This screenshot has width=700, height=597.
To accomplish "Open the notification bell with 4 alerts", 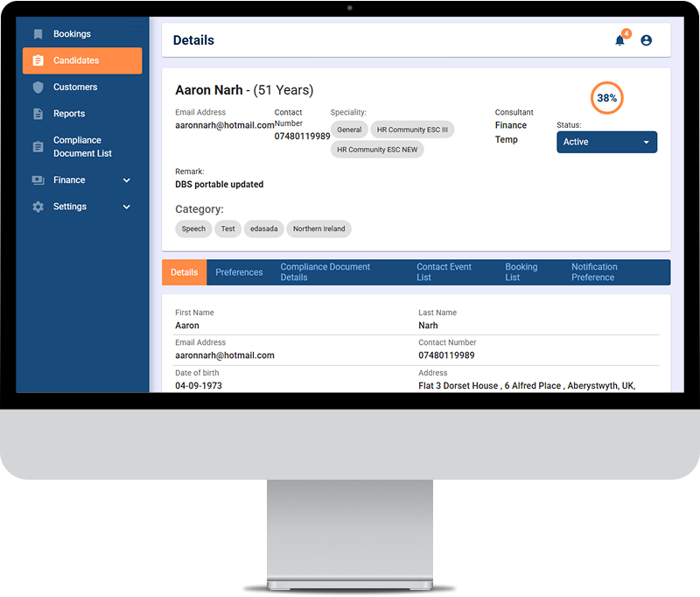I will [619, 40].
